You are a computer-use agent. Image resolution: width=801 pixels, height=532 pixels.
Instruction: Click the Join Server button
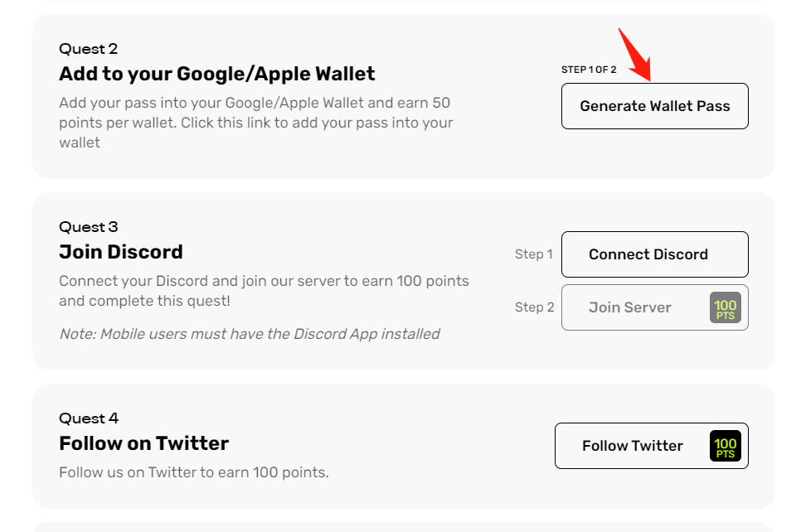pyautogui.click(x=630, y=307)
